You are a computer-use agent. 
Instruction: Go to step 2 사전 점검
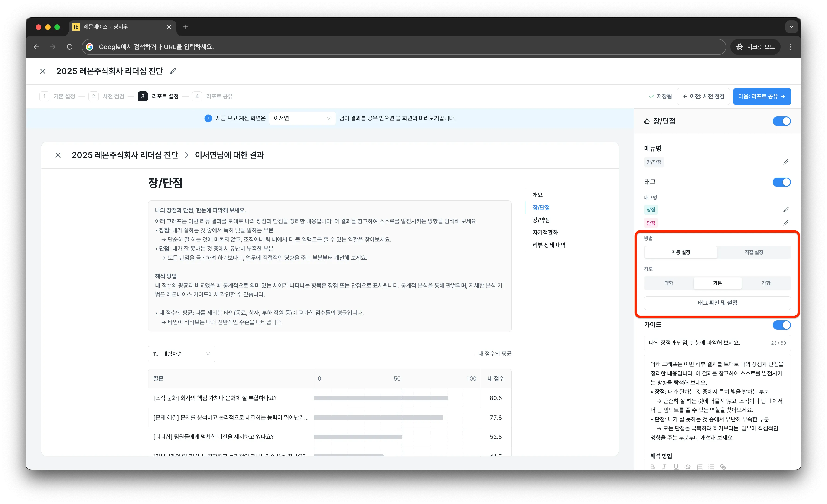[107, 96]
